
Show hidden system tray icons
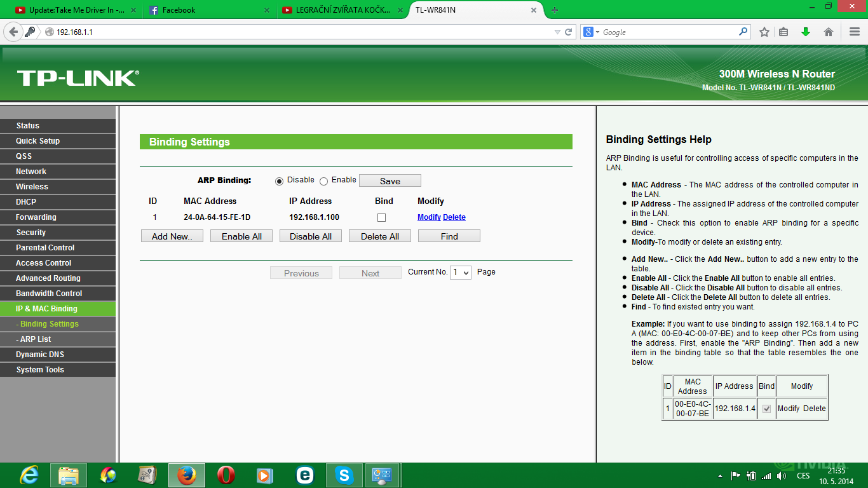720,476
